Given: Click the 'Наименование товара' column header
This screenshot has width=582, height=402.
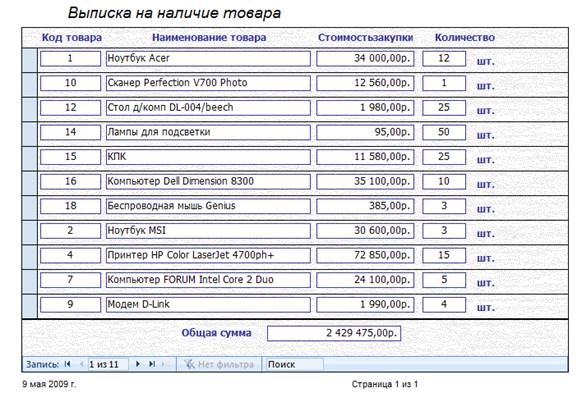Looking at the screenshot, I should [209, 37].
